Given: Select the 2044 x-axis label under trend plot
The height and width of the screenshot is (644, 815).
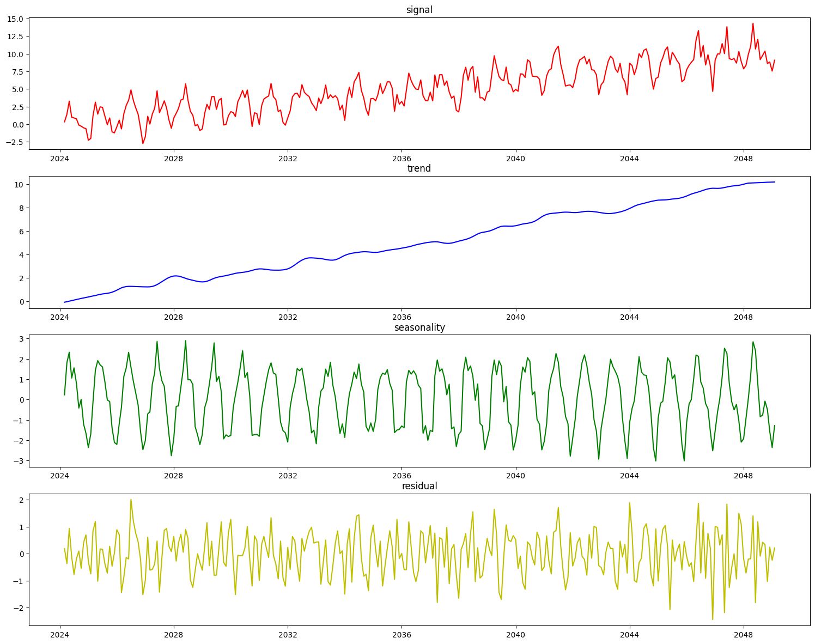Looking at the screenshot, I should coord(629,317).
